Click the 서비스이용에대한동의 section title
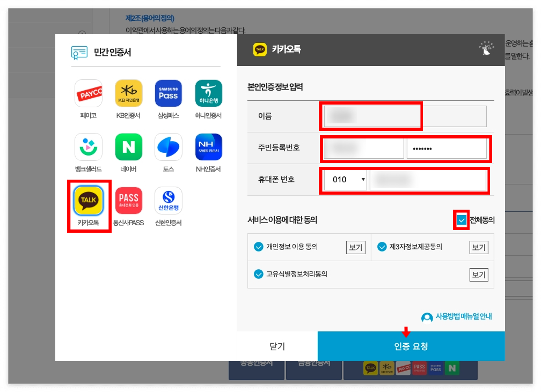This screenshot has height=392, width=541. click(x=282, y=220)
